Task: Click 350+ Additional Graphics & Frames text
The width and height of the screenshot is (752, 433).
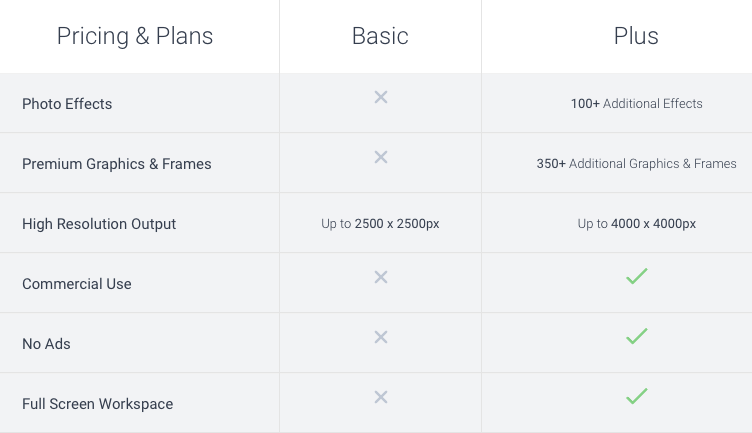Action: tap(636, 164)
